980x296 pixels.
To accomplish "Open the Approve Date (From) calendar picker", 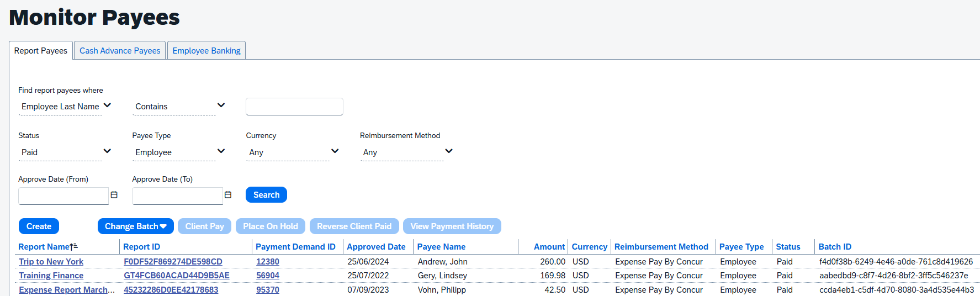I will click(x=114, y=195).
